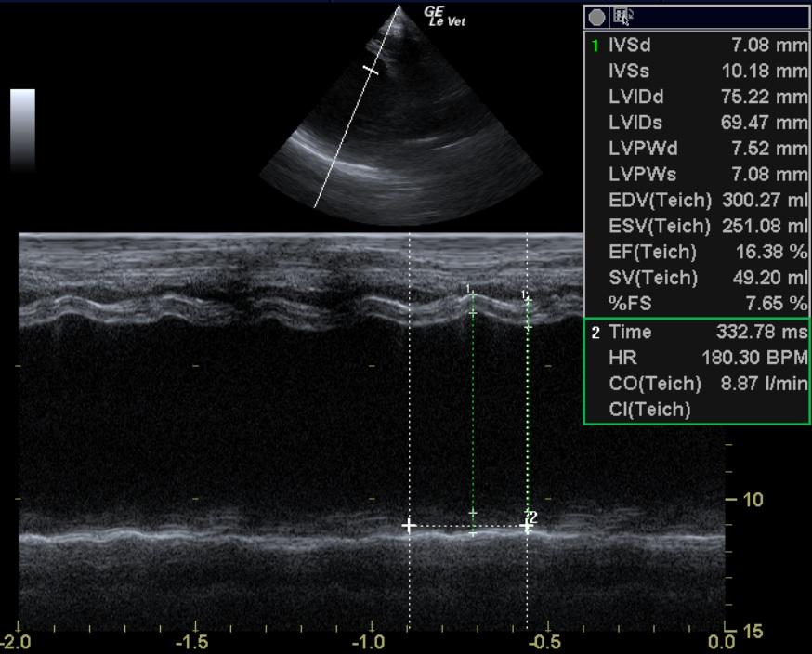This screenshot has width=812, height=654.
Task: Select the IVSd measurement row
Action: coord(697,45)
